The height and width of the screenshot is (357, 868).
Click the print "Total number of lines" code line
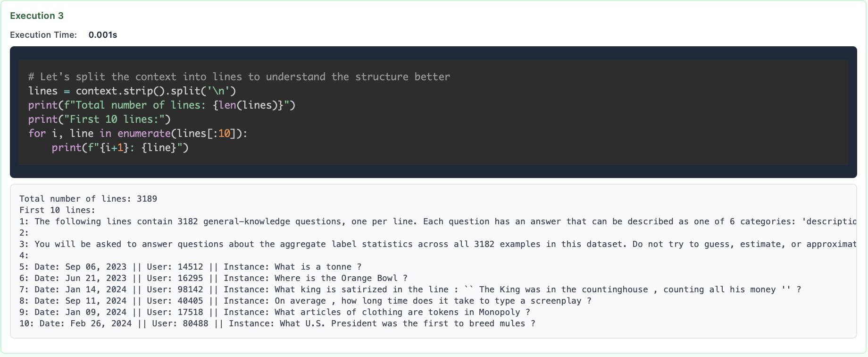161,105
